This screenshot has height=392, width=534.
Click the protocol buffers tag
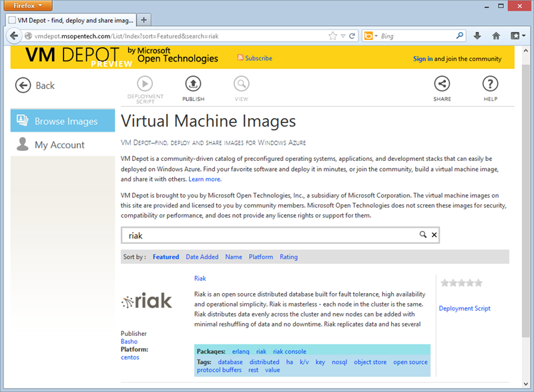click(219, 370)
